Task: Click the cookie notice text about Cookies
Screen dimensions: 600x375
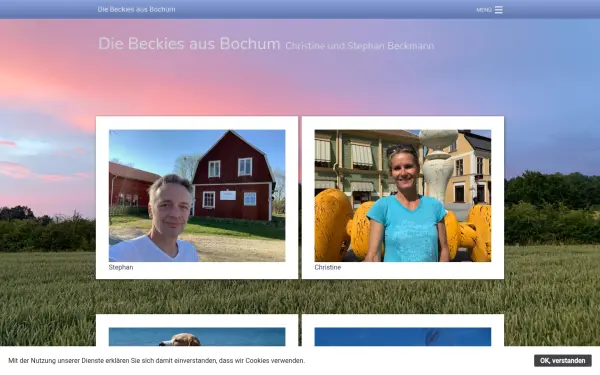Action: pyautogui.click(x=157, y=360)
